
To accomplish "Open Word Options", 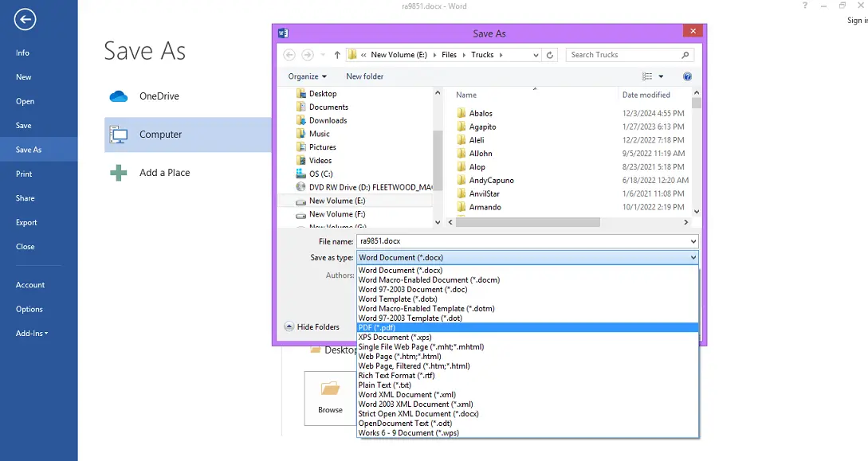I will (39, 309).
